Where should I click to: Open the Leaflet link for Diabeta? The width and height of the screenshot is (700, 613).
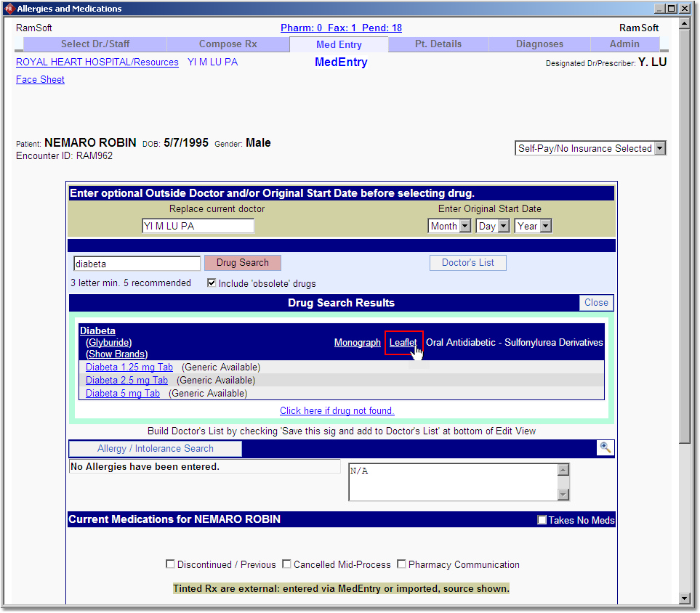point(403,342)
